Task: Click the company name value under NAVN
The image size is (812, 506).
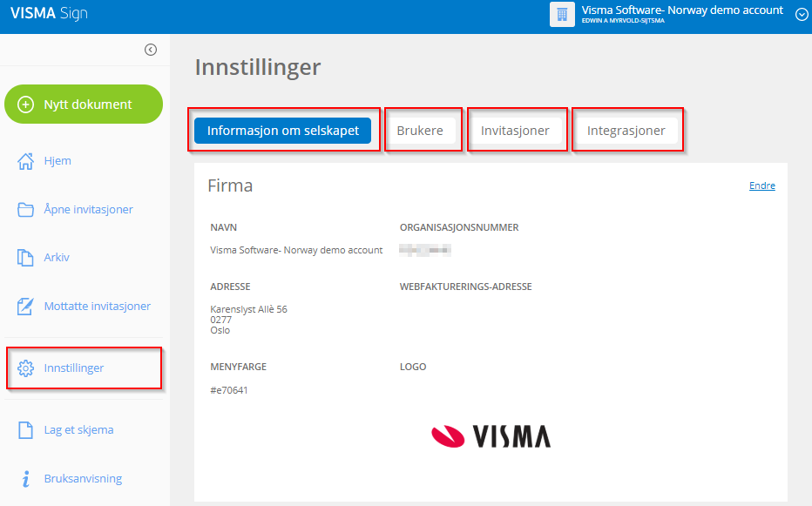Action: pyautogui.click(x=296, y=250)
